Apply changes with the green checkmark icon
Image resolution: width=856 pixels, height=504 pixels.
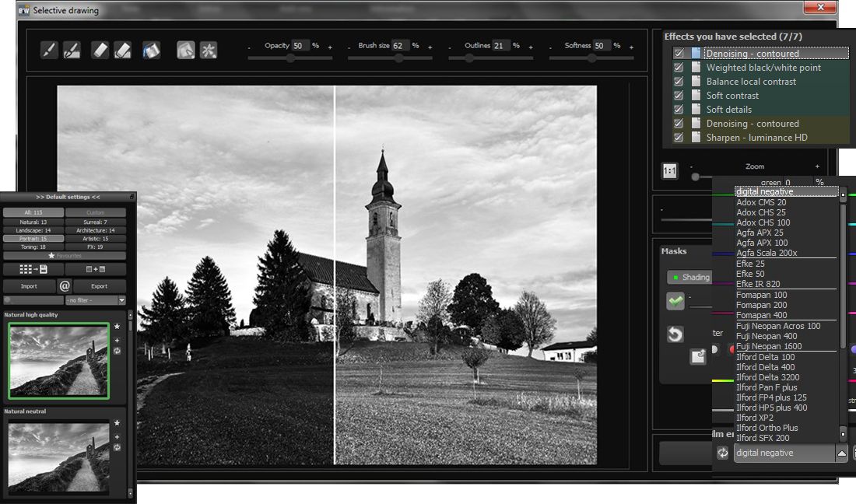(675, 300)
